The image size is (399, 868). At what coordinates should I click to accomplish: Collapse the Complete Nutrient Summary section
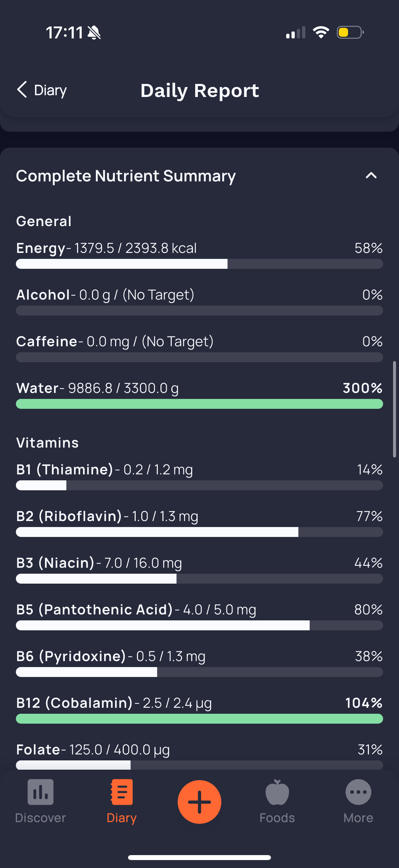371,175
